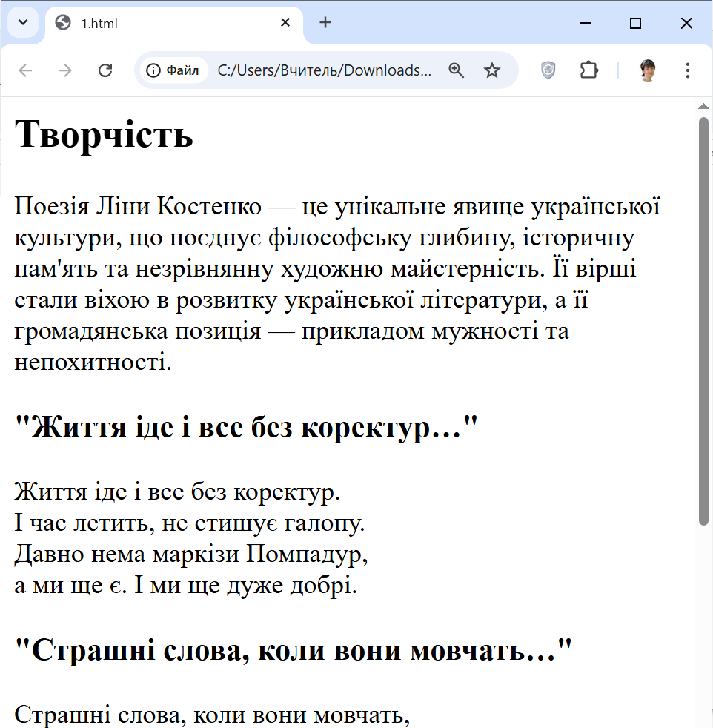Close the 1.html tab
The height and width of the screenshot is (728, 713).
(285, 23)
